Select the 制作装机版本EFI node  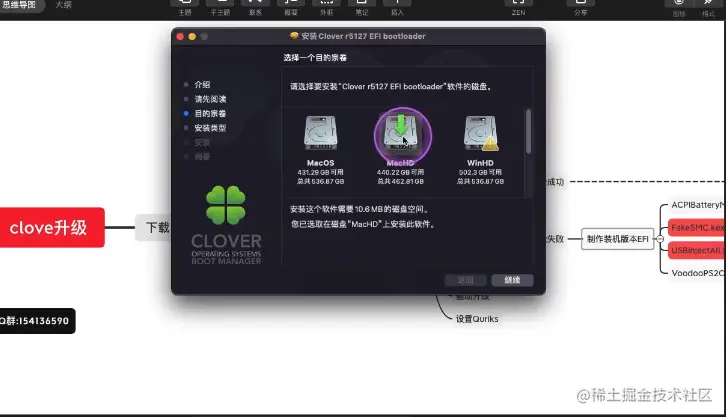[x=617, y=239]
